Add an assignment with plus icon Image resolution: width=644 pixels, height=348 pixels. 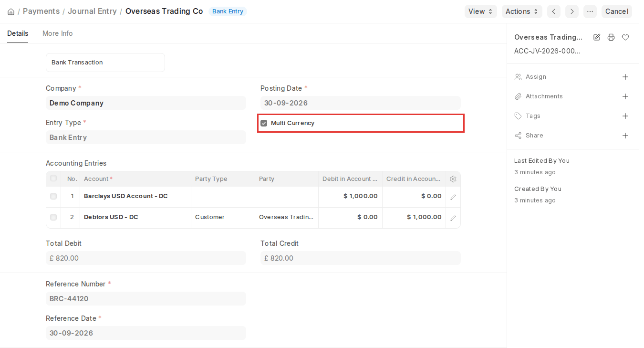625,77
